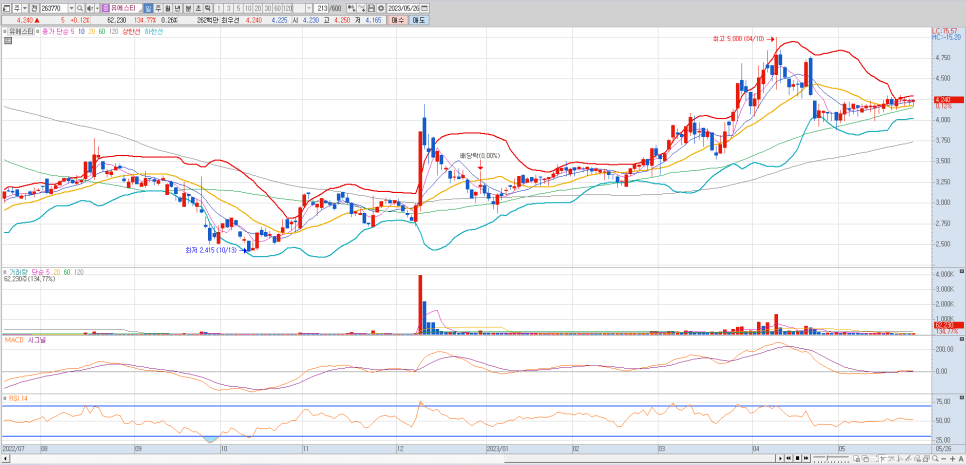Click the bottom zoom slider handle

tap(827, 458)
